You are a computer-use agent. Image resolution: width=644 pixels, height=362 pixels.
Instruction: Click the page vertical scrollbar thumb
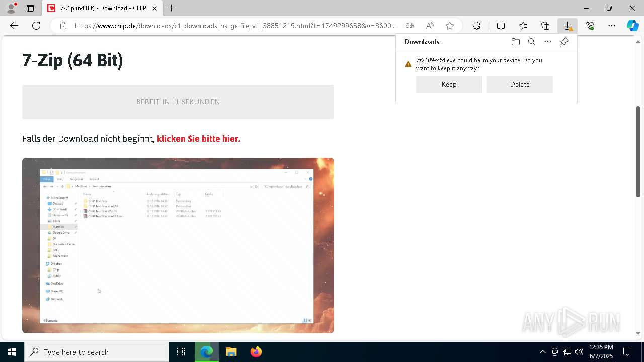(x=638, y=151)
